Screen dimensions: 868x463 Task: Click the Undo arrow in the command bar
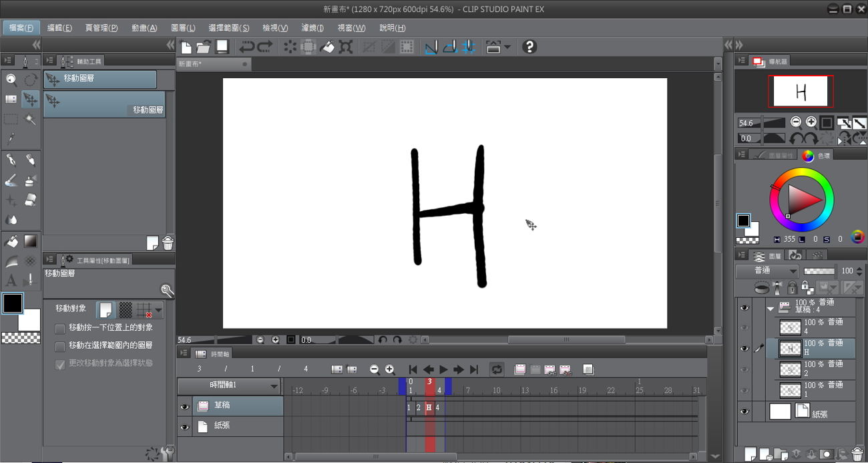(x=247, y=47)
